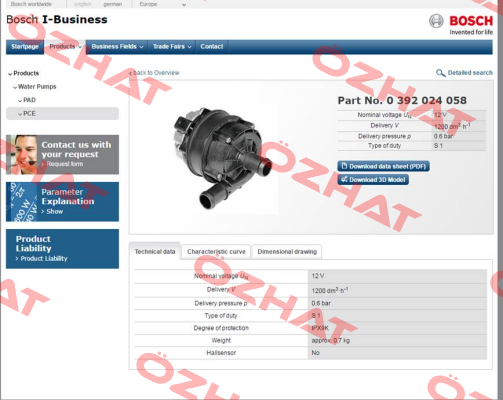Open the Products menu in the navigation bar
Image resolution: width=503 pixels, height=400 pixels.
pos(65,47)
